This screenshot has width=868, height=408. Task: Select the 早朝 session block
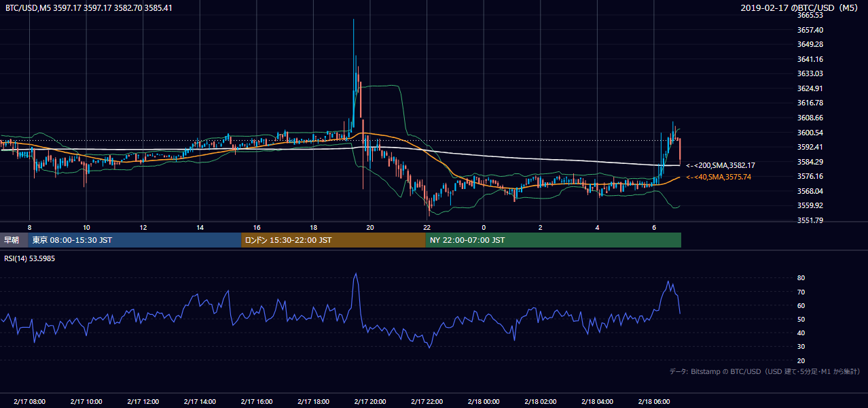click(12, 240)
